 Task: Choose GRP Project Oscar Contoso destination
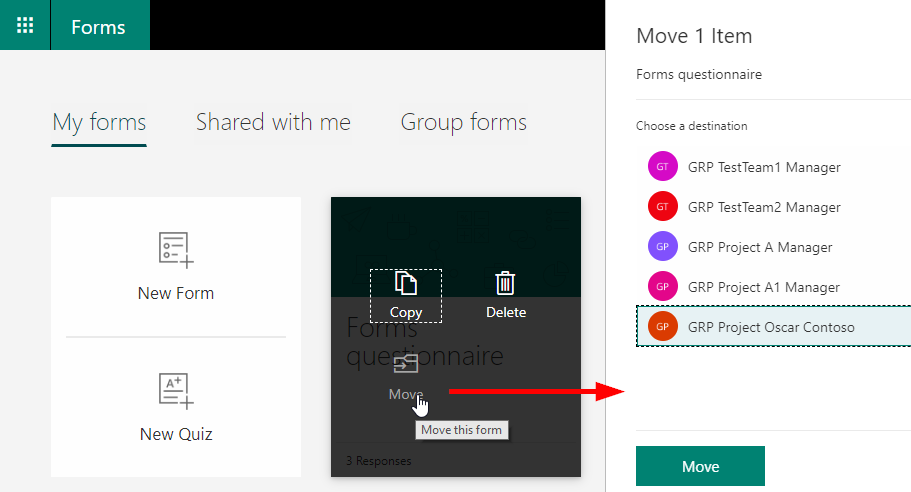coord(771,327)
